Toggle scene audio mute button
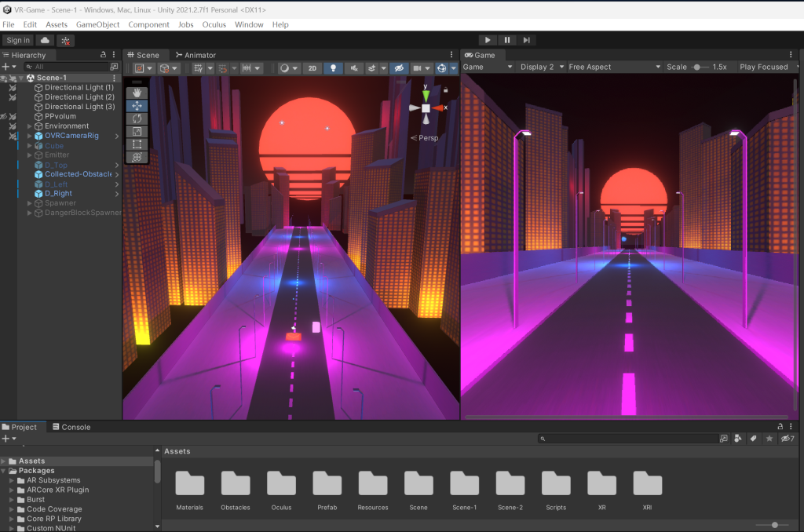Image resolution: width=804 pixels, height=532 pixels. (353, 68)
